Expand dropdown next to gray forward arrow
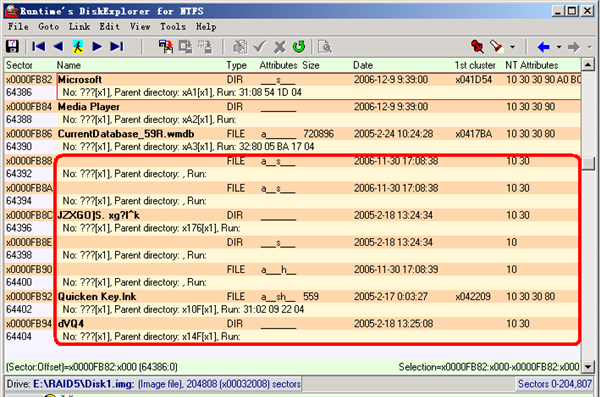601x397 pixels. (590, 47)
